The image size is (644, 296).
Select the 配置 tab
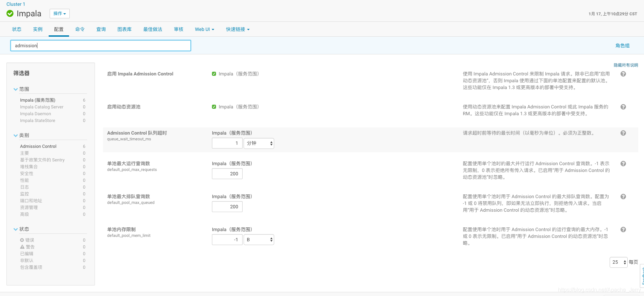point(59,29)
